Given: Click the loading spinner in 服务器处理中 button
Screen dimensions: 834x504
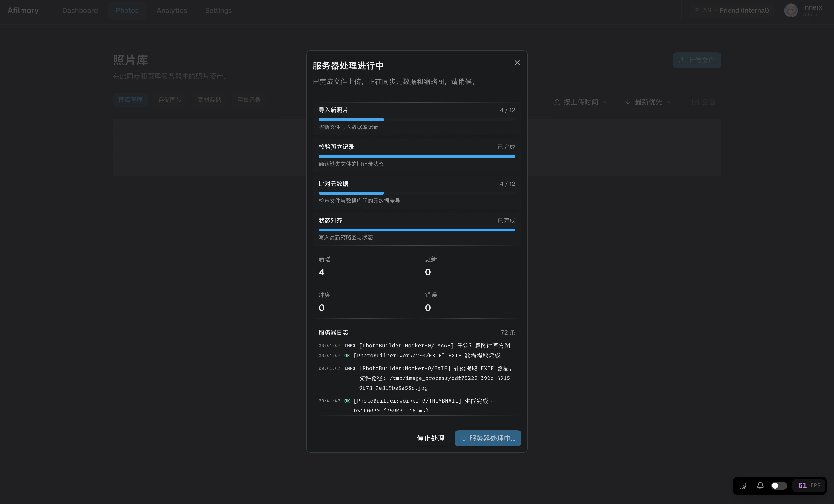Looking at the screenshot, I should (463, 438).
